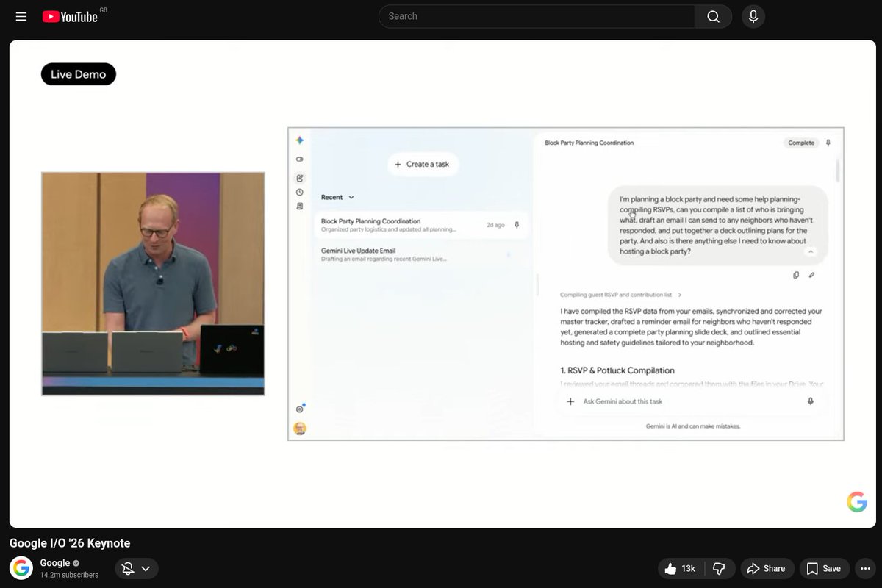Click the Complete status chip

click(x=801, y=143)
